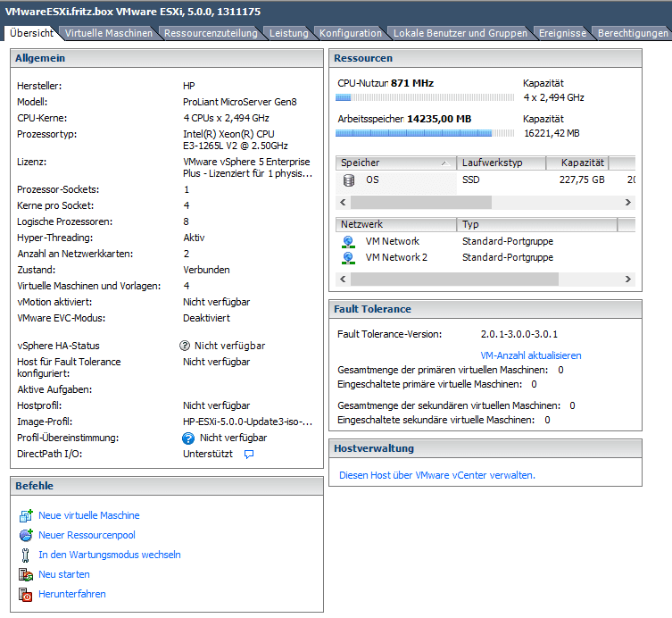Click the Befehle panel header
672x618 pixels.
tap(167, 486)
